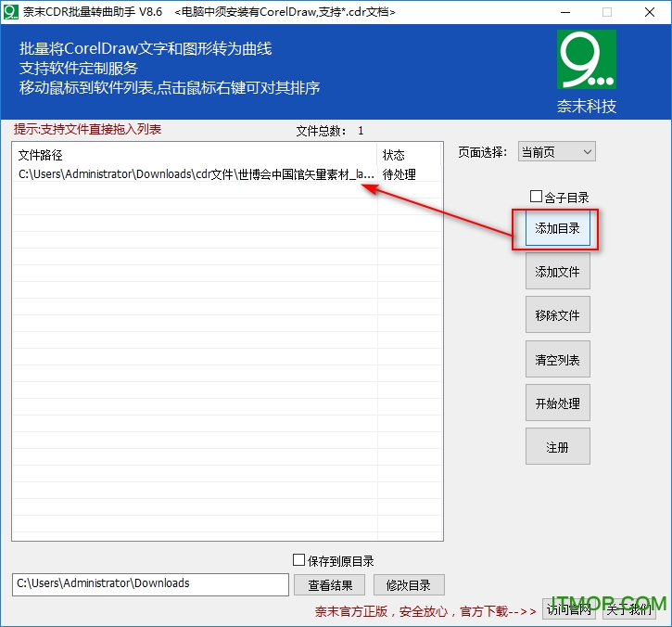
Task: Click the 添加目录 button
Action: 557,228
